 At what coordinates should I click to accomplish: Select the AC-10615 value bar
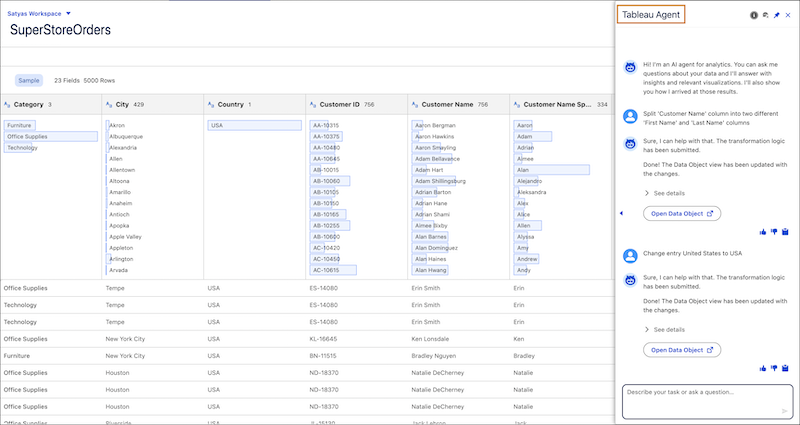pos(333,270)
